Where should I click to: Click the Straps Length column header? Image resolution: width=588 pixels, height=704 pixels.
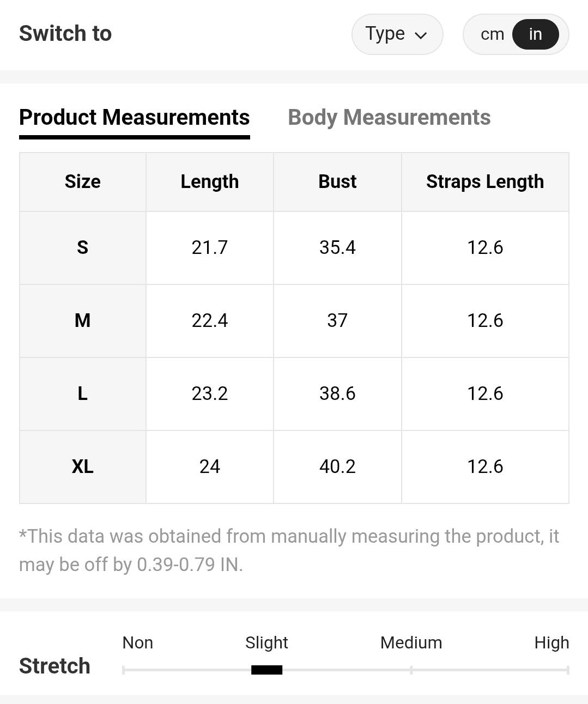point(485,181)
